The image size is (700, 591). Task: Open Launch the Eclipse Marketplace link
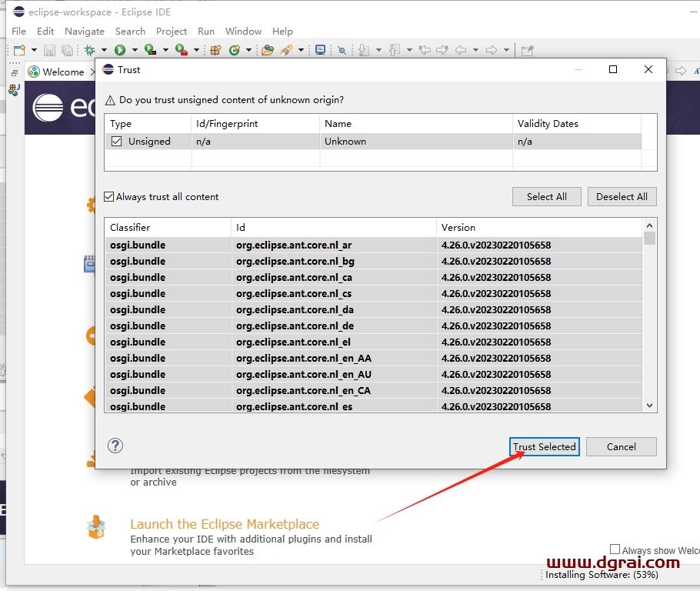225,524
